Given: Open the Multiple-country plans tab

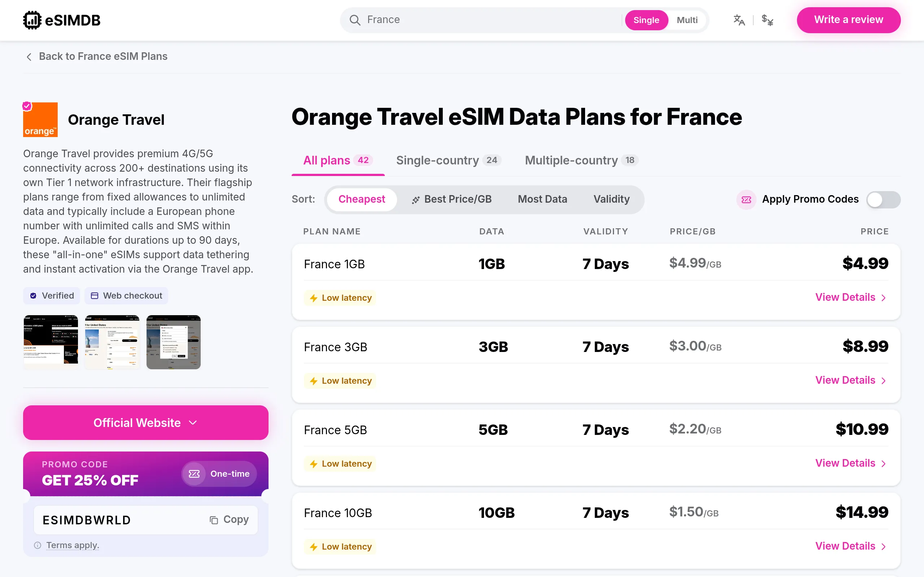Looking at the screenshot, I should 581,160.
